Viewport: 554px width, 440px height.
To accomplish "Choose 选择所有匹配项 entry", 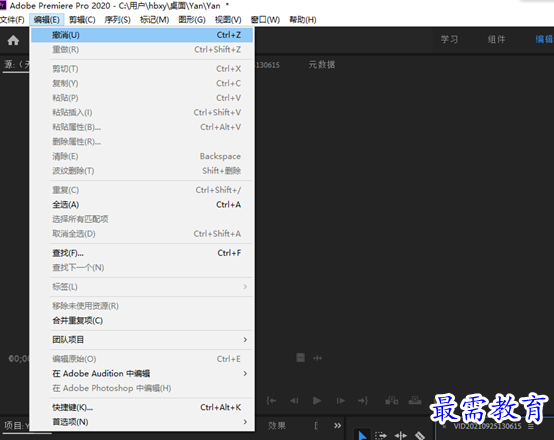I will [142, 219].
